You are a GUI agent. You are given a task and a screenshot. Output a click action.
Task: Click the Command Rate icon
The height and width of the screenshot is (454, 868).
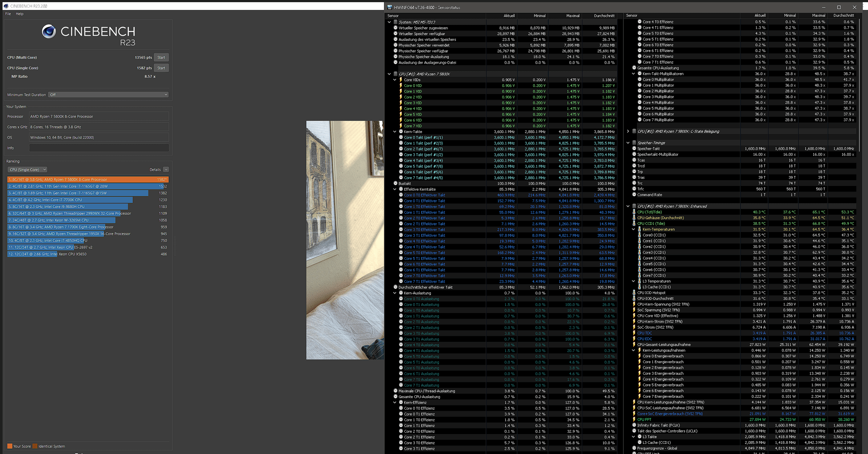(x=634, y=195)
